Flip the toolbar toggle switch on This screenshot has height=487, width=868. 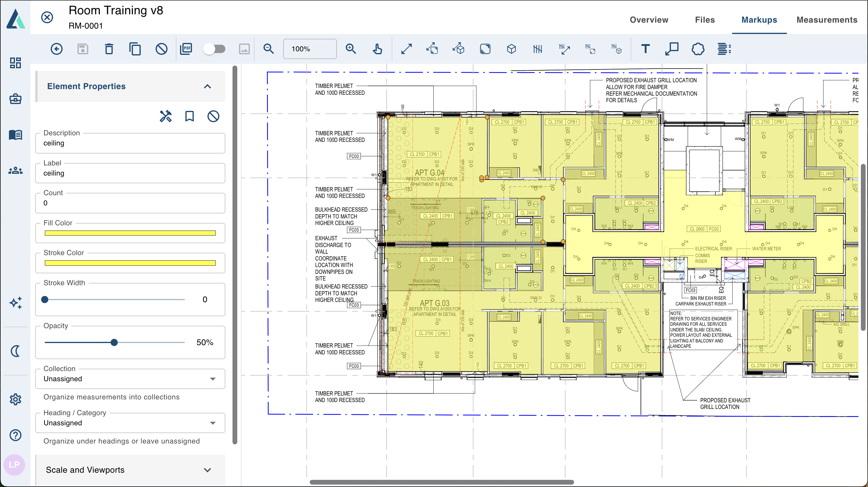point(215,49)
